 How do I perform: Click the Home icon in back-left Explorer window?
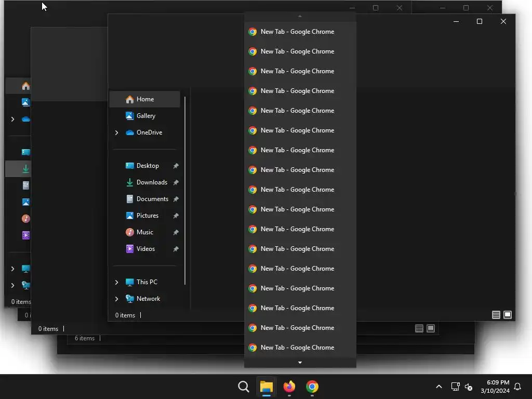tap(26, 86)
